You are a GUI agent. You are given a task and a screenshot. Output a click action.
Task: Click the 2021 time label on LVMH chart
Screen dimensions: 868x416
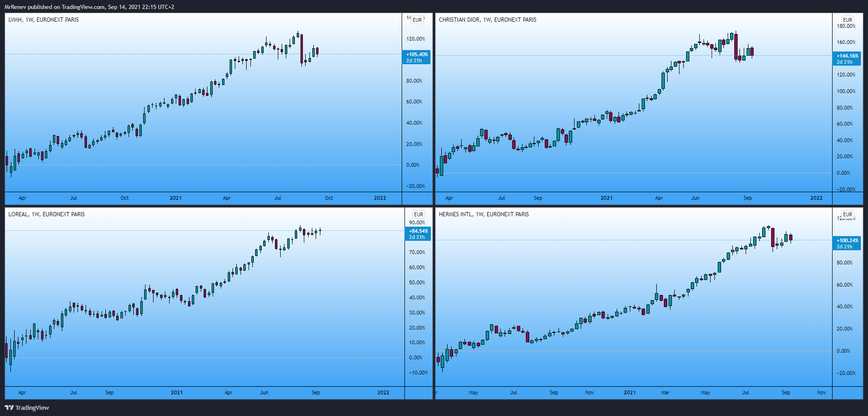176,198
